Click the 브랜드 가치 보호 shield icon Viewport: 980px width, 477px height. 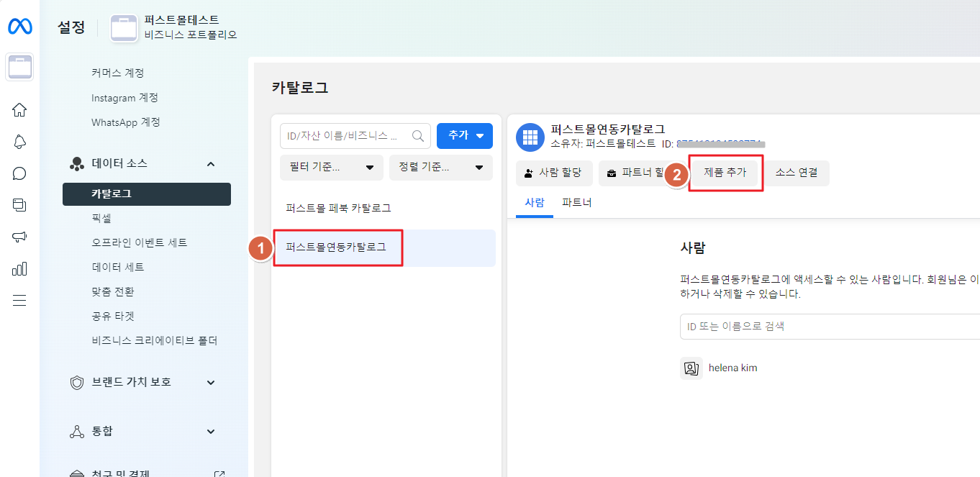(x=76, y=382)
